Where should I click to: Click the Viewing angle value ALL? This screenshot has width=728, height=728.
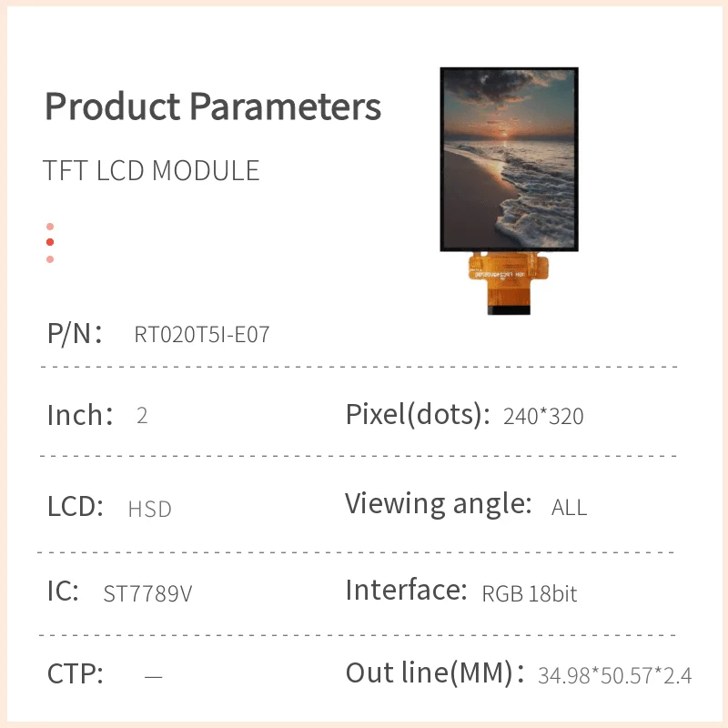point(570,507)
